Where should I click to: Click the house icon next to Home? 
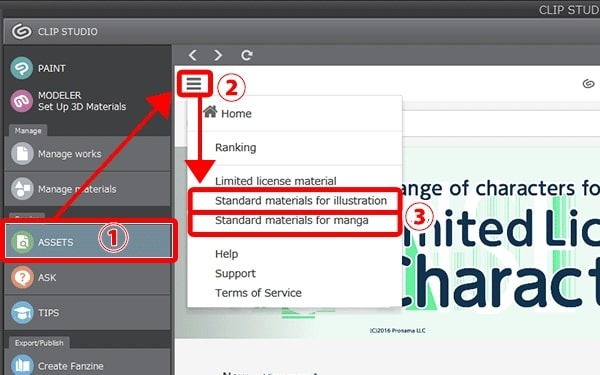tap(210, 112)
